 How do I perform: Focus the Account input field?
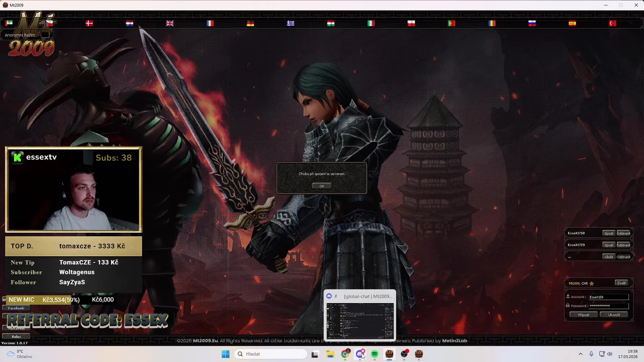pos(609,297)
